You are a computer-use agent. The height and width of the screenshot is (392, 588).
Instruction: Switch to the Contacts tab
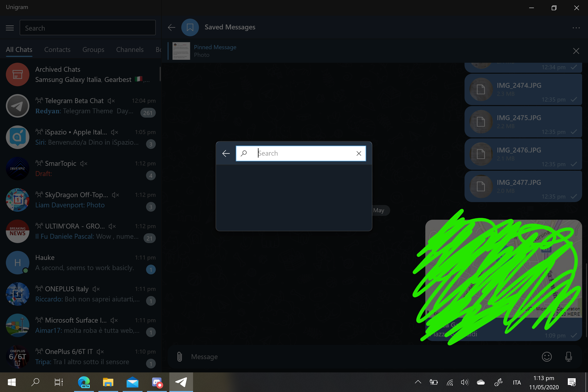point(57,50)
